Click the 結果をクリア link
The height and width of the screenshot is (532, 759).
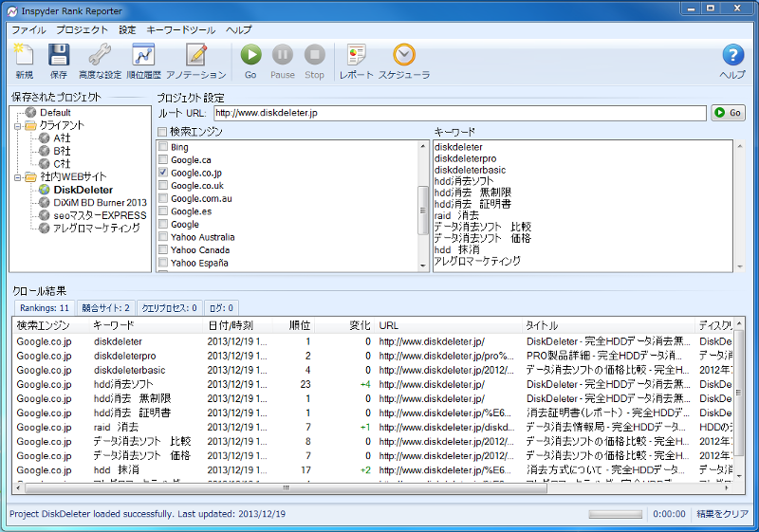click(x=722, y=514)
